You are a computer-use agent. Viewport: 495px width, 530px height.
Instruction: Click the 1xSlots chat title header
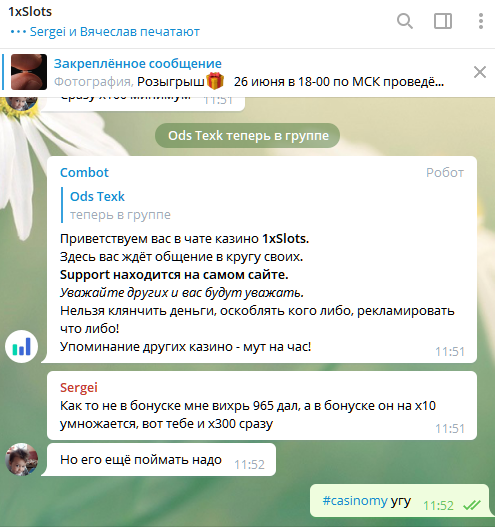pyautogui.click(x=30, y=11)
